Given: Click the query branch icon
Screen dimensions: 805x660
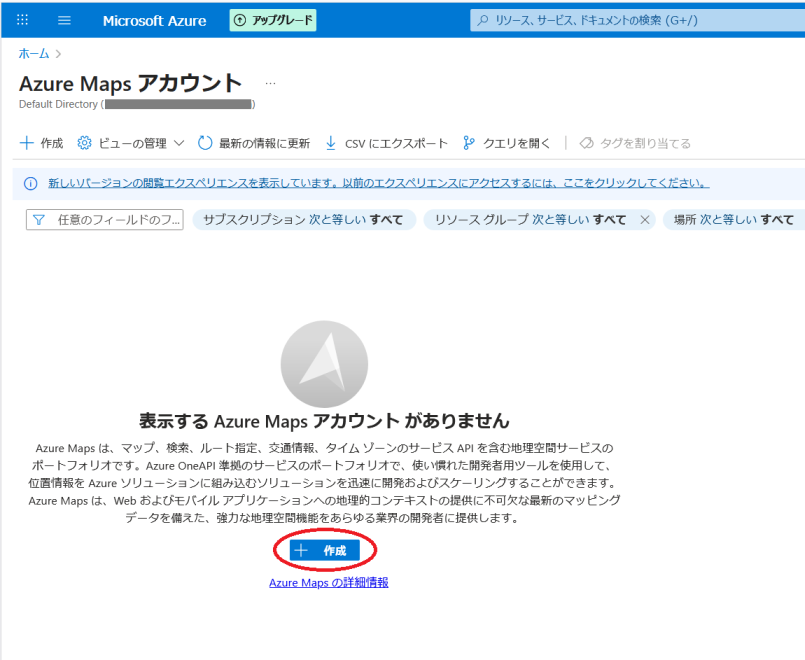Looking at the screenshot, I should coord(468,143).
